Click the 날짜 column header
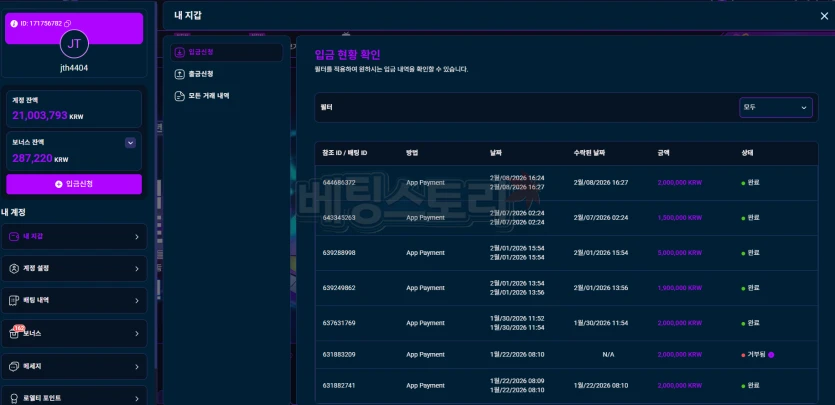 click(x=496, y=153)
